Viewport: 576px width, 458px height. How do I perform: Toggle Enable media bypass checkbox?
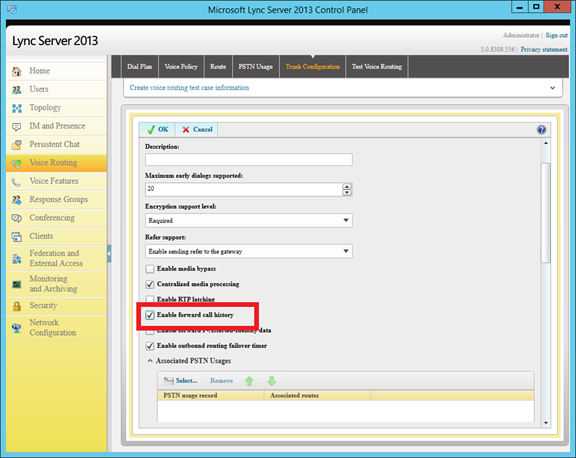[x=150, y=269]
